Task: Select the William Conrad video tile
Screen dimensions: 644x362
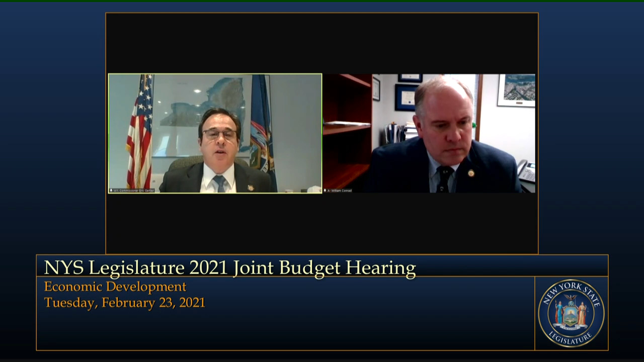Action: pyautogui.click(x=429, y=133)
